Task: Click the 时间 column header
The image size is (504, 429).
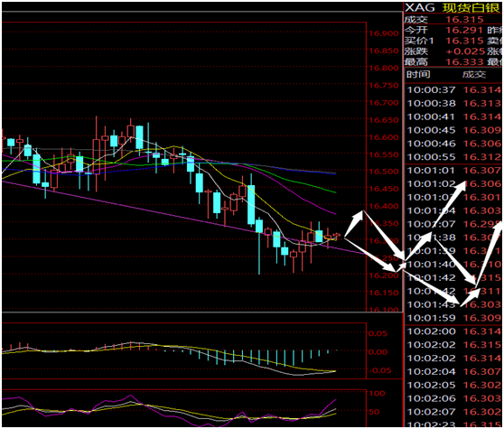Action: coord(418,75)
